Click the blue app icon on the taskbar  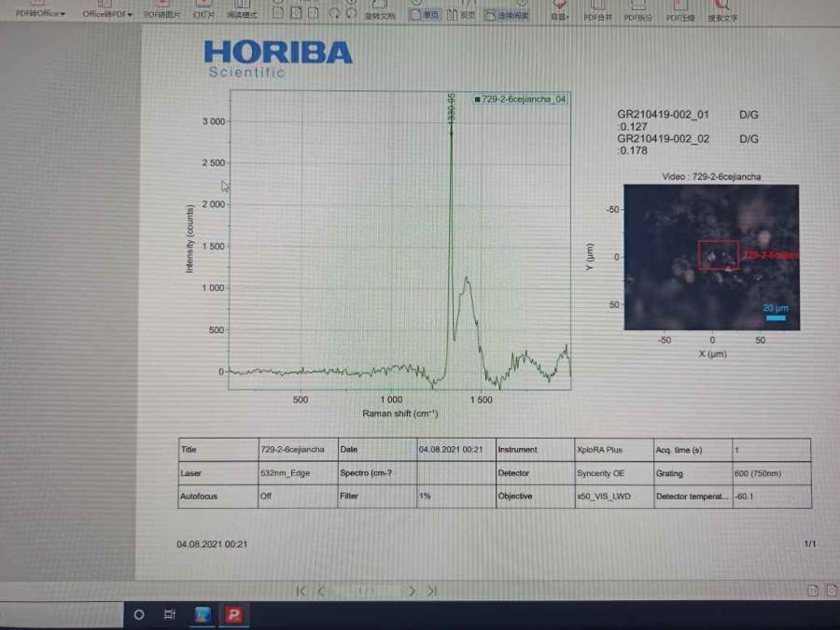click(203, 614)
